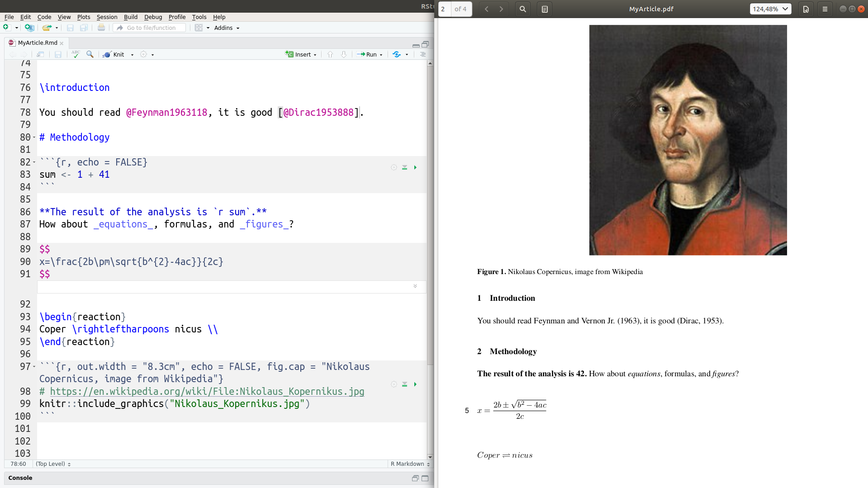This screenshot has height=488, width=868.
Task: Open Find/Replace magnifier in editor toolbar
Action: 90,54
